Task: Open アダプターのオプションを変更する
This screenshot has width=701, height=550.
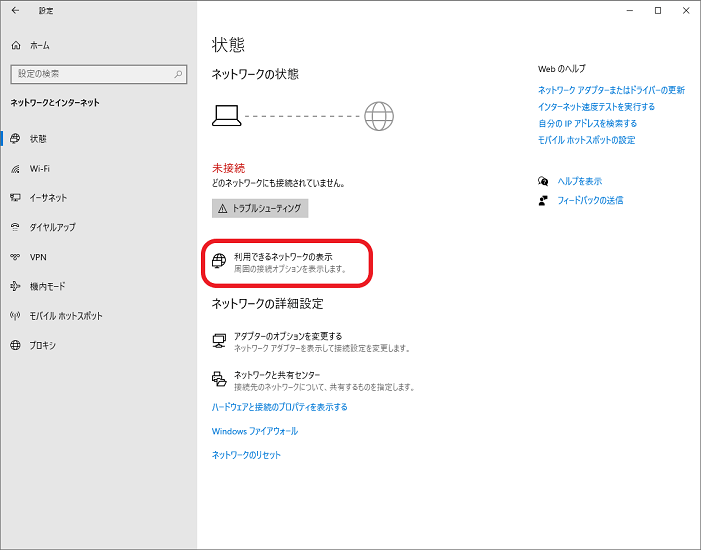Action: tap(288, 336)
